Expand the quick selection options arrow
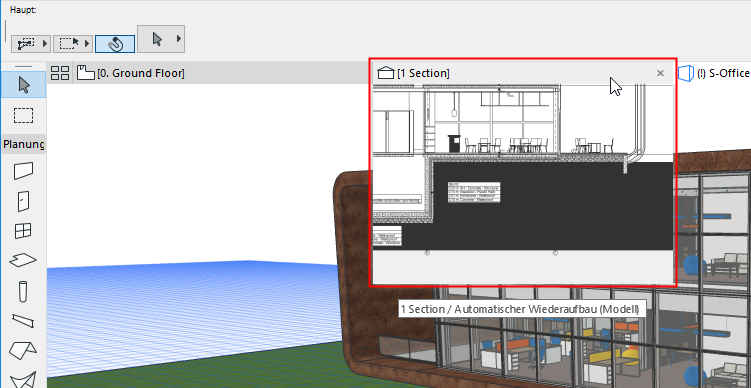The height and width of the screenshot is (388, 751). 46,44
